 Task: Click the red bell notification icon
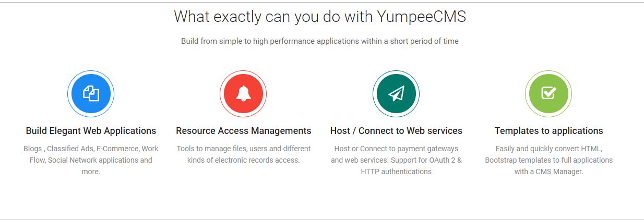click(x=243, y=94)
